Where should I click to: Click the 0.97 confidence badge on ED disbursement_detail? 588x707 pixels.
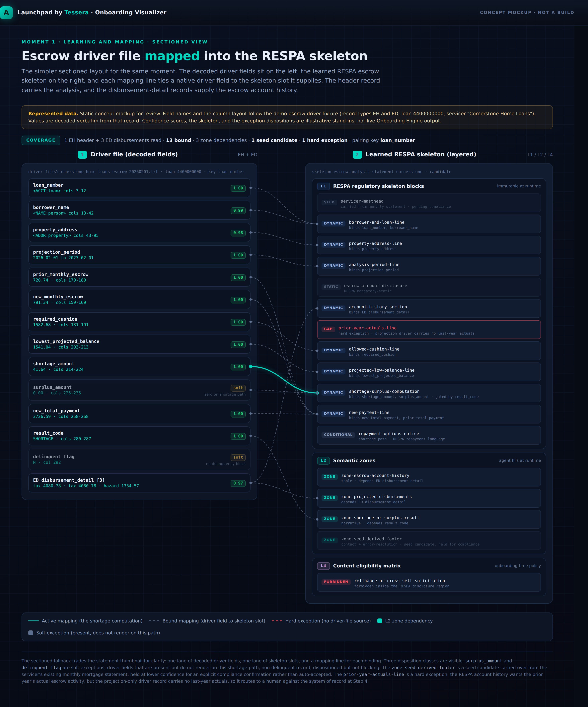(238, 483)
